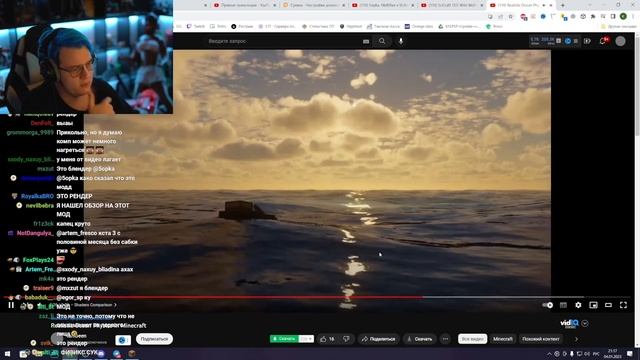
Task: Switch to miniplayer mode
Action: 593,305
